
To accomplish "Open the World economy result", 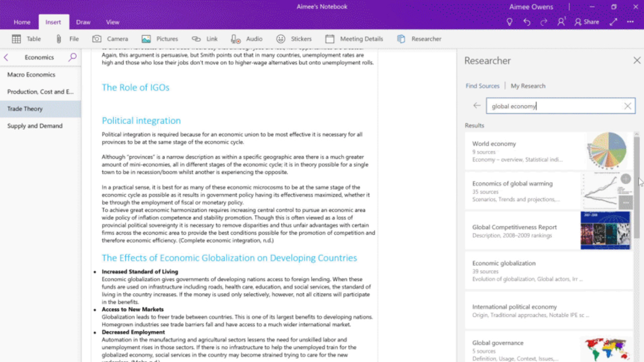I will click(549, 151).
